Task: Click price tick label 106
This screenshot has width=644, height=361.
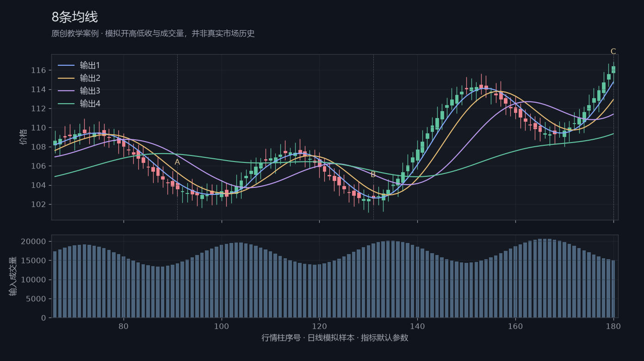Action: click(38, 166)
